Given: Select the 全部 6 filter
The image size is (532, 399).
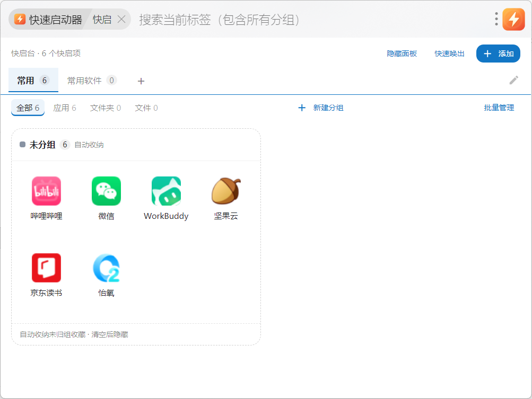Looking at the screenshot, I should coord(28,108).
